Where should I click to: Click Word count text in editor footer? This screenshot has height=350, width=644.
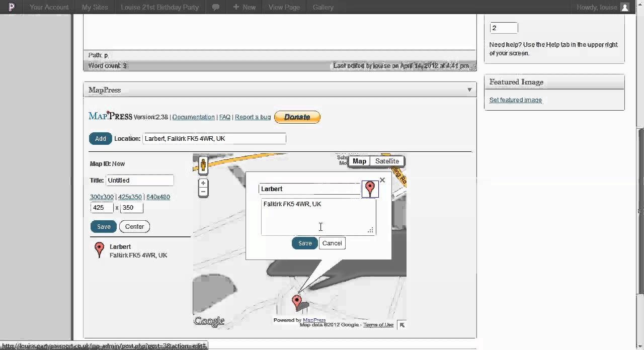108,66
